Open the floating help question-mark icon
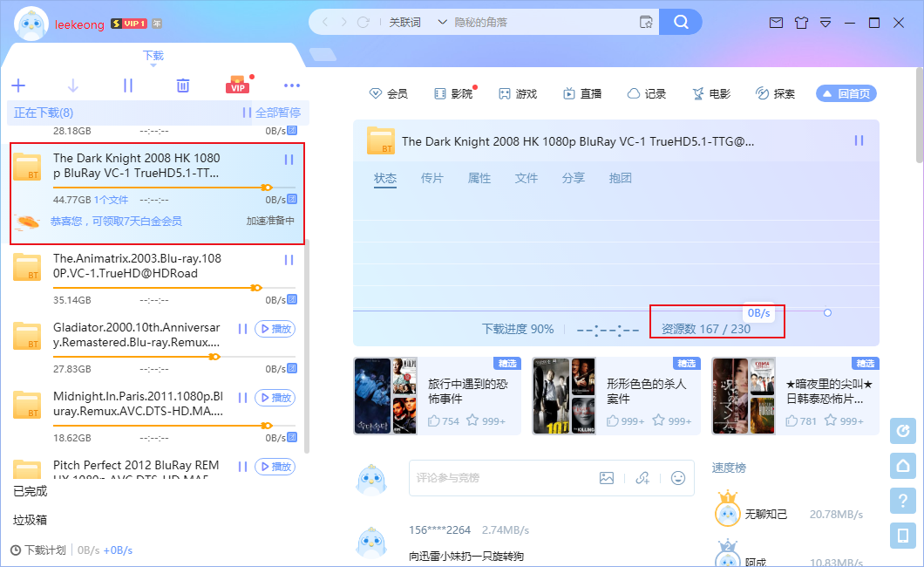The width and height of the screenshot is (924, 567). (903, 501)
